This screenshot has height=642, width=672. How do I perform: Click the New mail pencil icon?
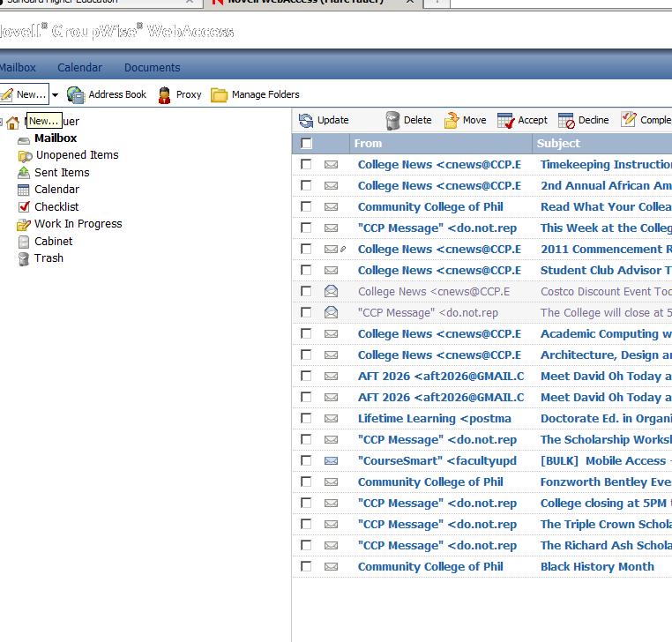pyautogui.click(x=6, y=94)
